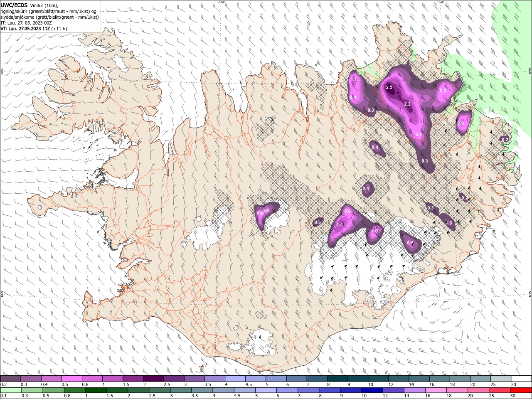Click the grey-purple 0.2 snow legend swatch
532x399 pixels.
click(10, 379)
